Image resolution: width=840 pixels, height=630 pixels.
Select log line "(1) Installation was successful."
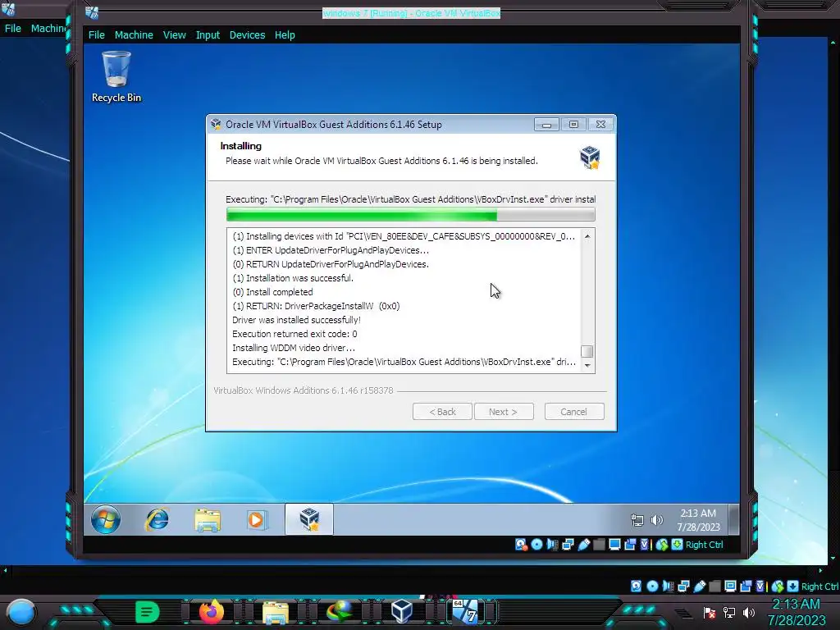pyautogui.click(x=293, y=278)
